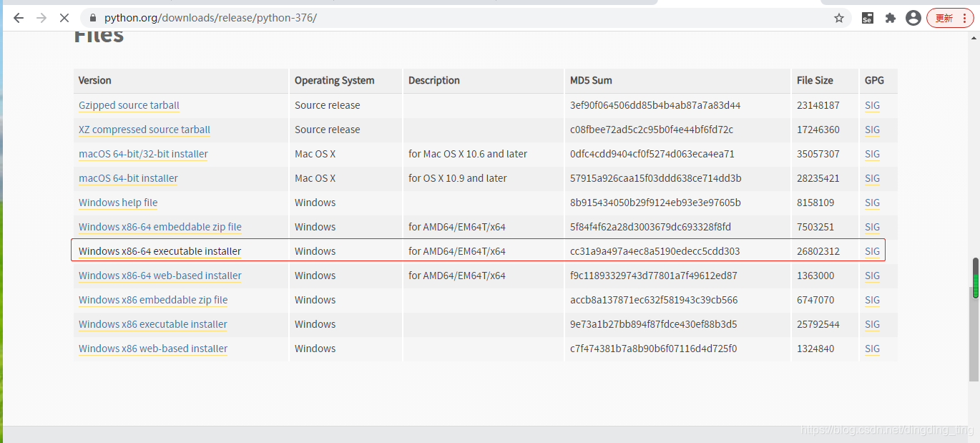Open SIG for x86 embeddable zip
Image resolution: width=980 pixels, height=443 pixels.
click(872, 300)
